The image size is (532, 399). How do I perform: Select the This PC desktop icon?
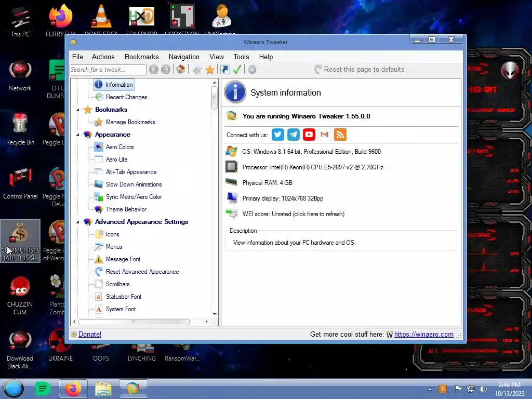(x=20, y=21)
